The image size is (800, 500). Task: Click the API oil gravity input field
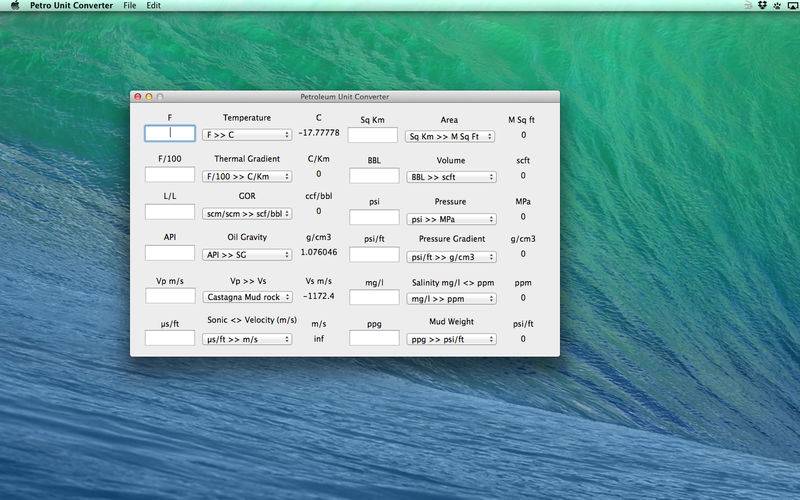click(170, 254)
